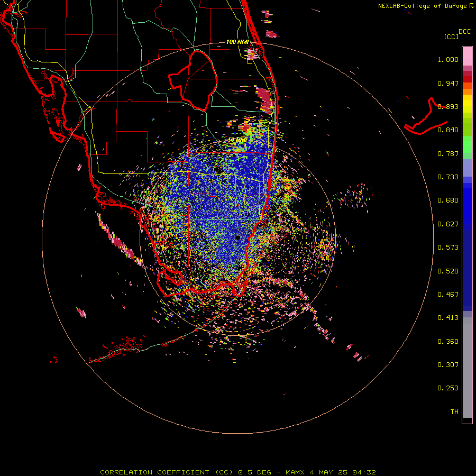Viewport: 476px width, 476px height.
Task: Pick the light pink top color bar segment
Action: pos(467,56)
